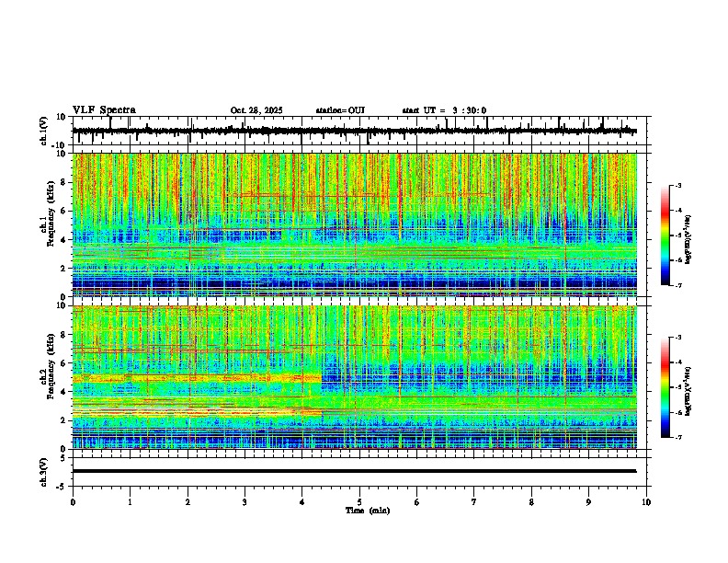Click the ch.2 color bar "log(PSD)(V²/Hz)" label
The height and width of the screenshot is (563, 728).
pos(688,391)
